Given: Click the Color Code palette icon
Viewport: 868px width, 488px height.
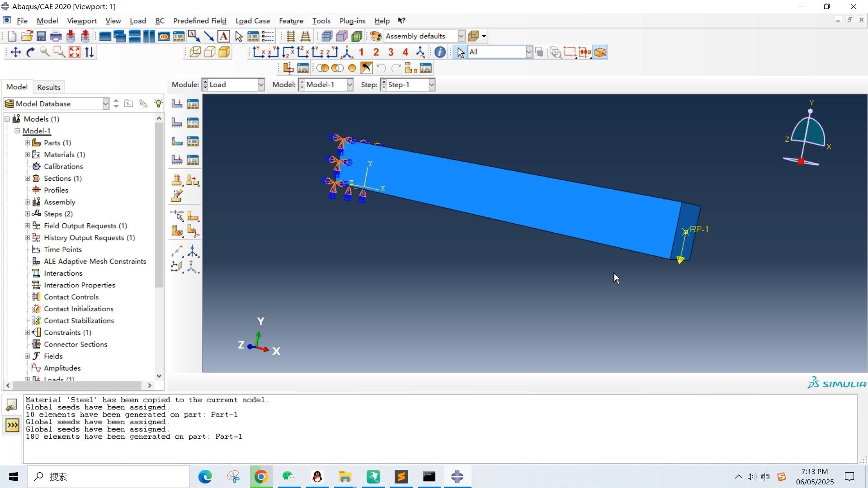Looking at the screenshot, I should coord(376,36).
